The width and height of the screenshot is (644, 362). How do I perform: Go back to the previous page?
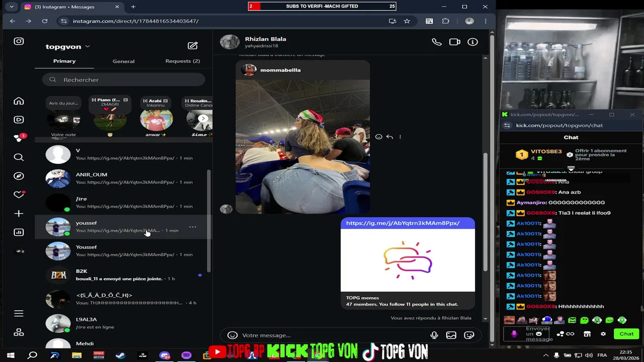(13, 21)
